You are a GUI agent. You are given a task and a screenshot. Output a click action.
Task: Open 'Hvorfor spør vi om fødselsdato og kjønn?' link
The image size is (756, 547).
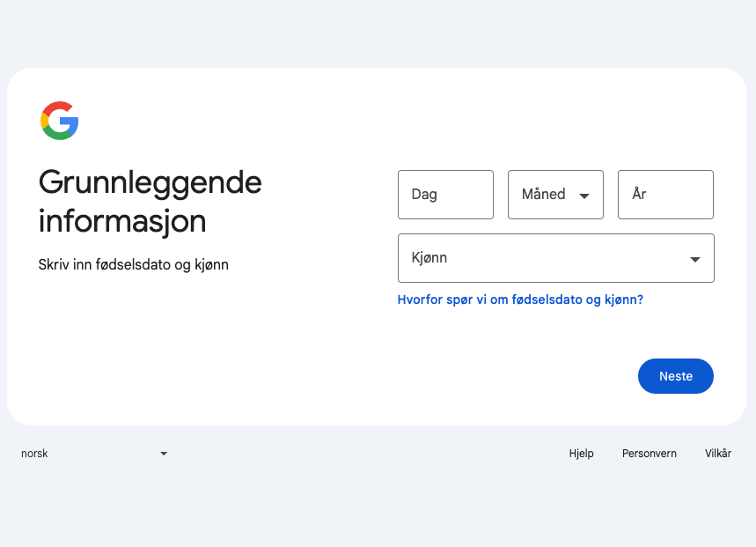[520, 299]
